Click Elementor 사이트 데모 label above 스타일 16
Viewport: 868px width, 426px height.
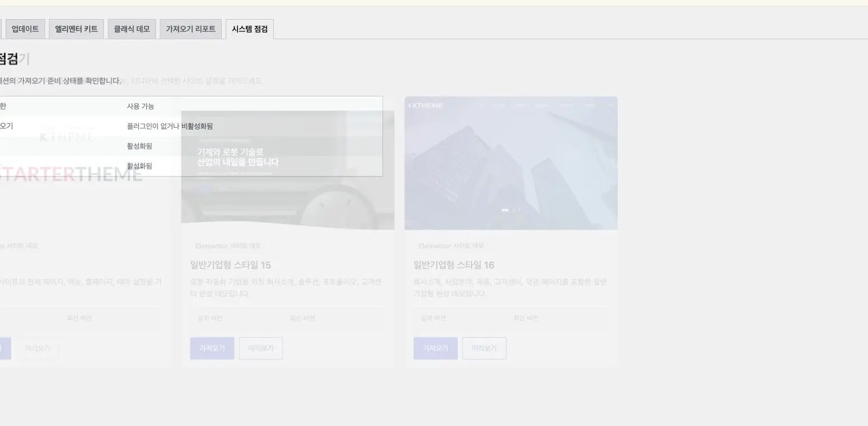point(451,246)
